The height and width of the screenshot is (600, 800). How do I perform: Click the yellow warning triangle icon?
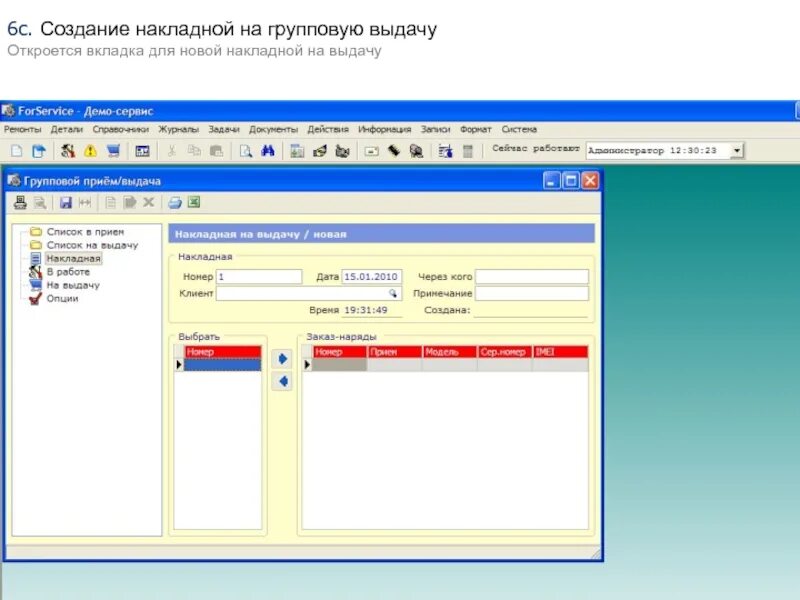[x=90, y=151]
